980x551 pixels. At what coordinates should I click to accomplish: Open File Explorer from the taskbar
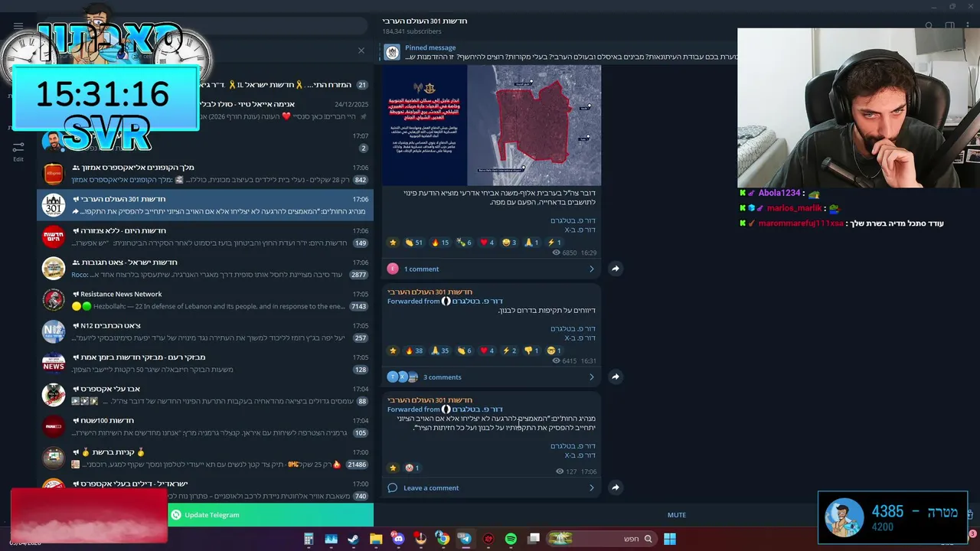click(376, 539)
